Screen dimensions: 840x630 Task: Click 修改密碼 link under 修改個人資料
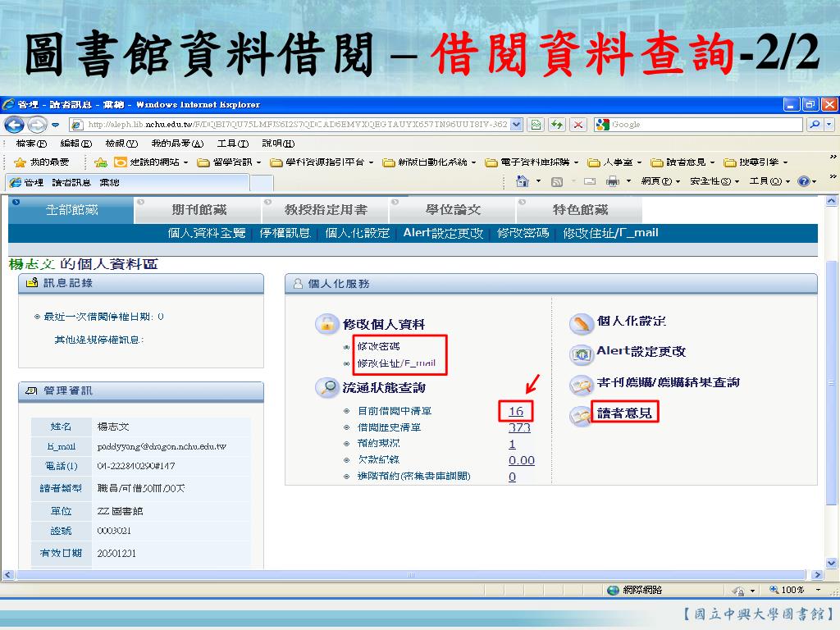378,346
